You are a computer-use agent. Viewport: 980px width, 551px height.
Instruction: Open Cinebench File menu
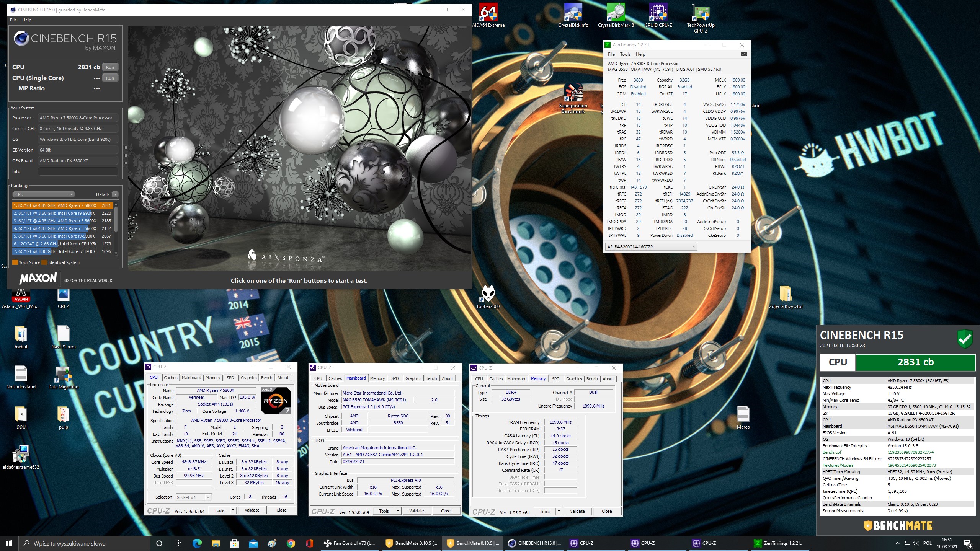[x=13, y=20]
